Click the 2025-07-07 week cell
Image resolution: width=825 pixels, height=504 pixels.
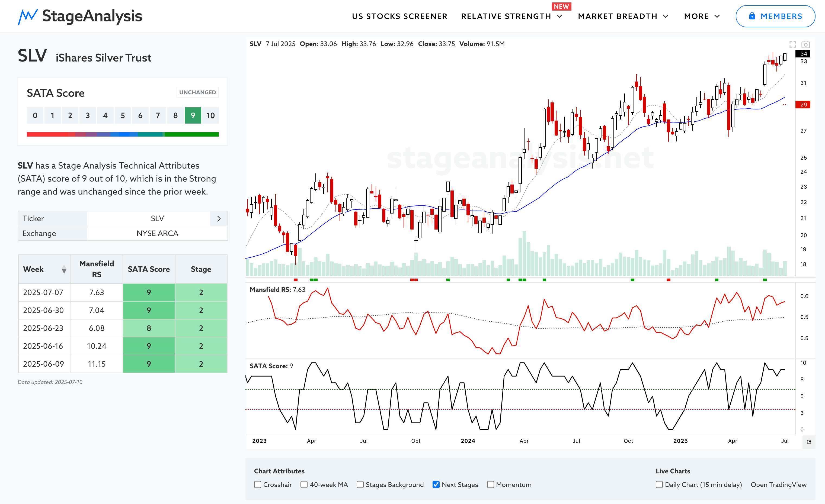click(x=44, y=292)
